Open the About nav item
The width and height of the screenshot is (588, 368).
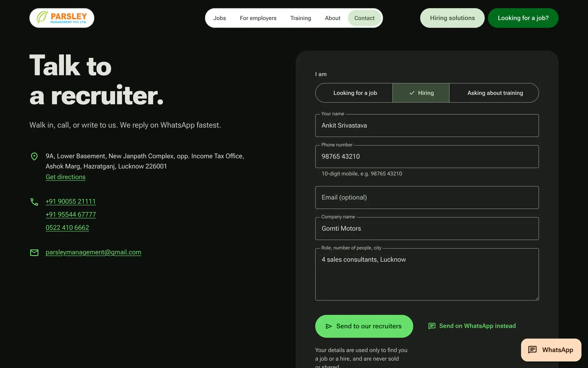(333, 18)
